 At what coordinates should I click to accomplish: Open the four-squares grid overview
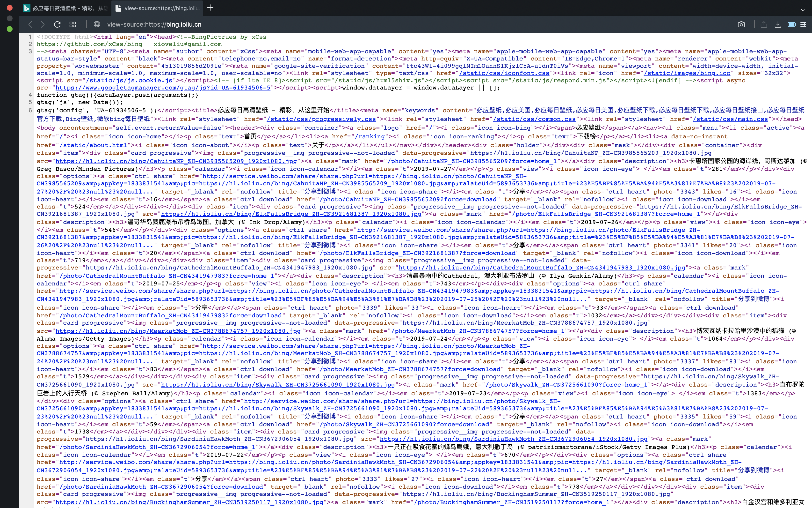click(73, 24)
